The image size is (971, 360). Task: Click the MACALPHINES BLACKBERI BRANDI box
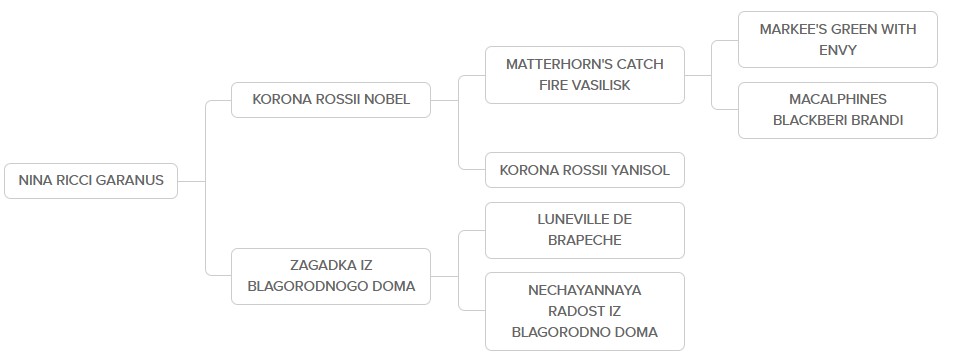(x=838, y=110)
